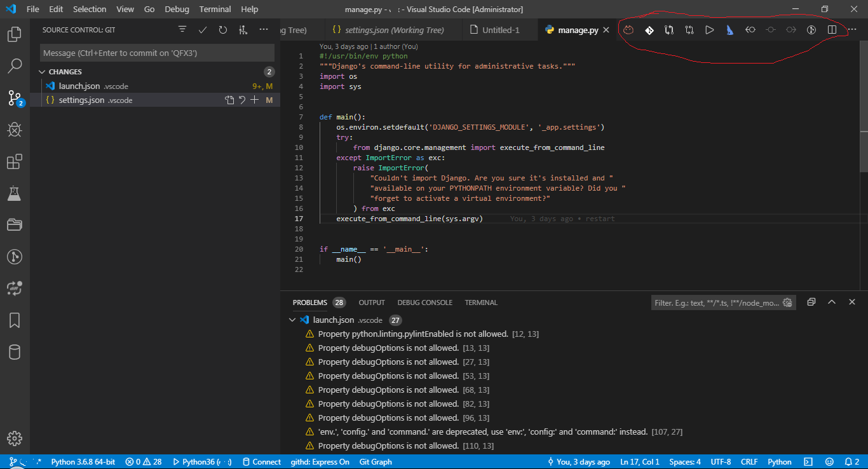Open Source Control More Actions ellipsis
Viewport: 868px width, 469px height.
(x=264, y=30)
